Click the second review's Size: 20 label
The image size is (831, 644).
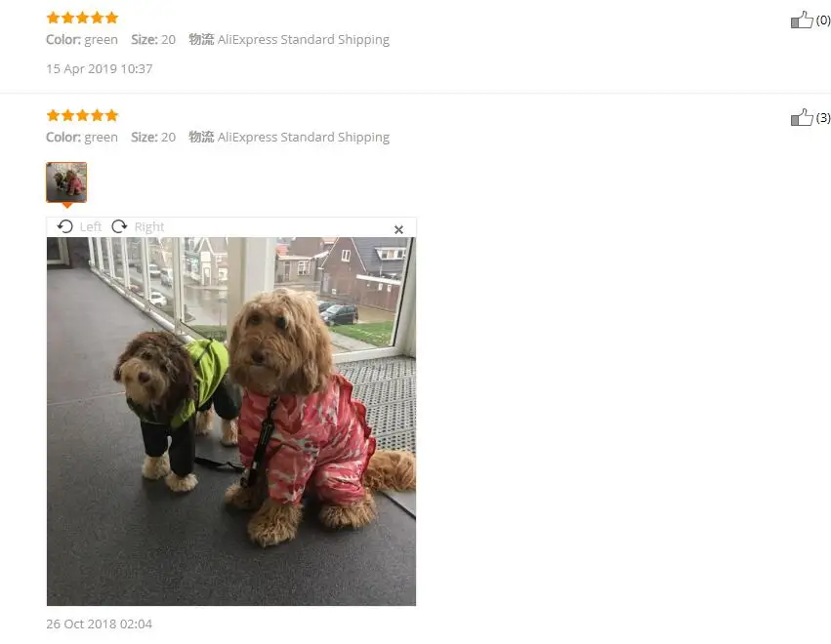point(153,138)
